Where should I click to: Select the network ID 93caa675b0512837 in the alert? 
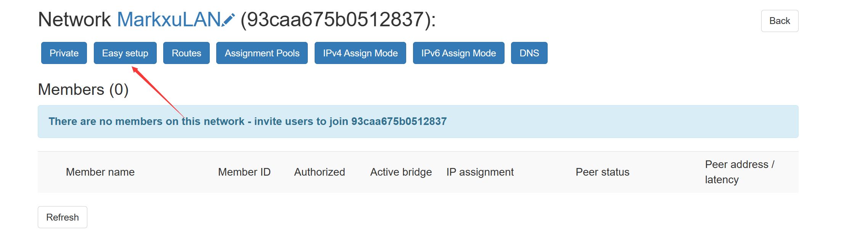[x=398, y=121]
